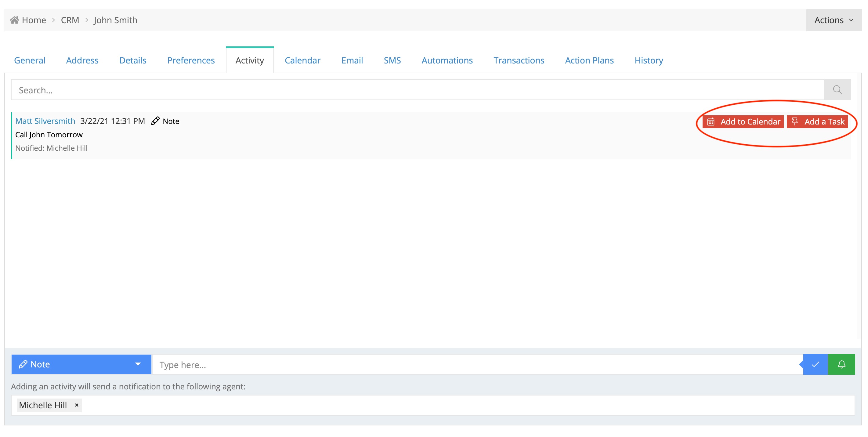Screen dimensions: 868x437
Task: Click the green bell notification button
Action: pyautogui.click(x=841, y=364)
